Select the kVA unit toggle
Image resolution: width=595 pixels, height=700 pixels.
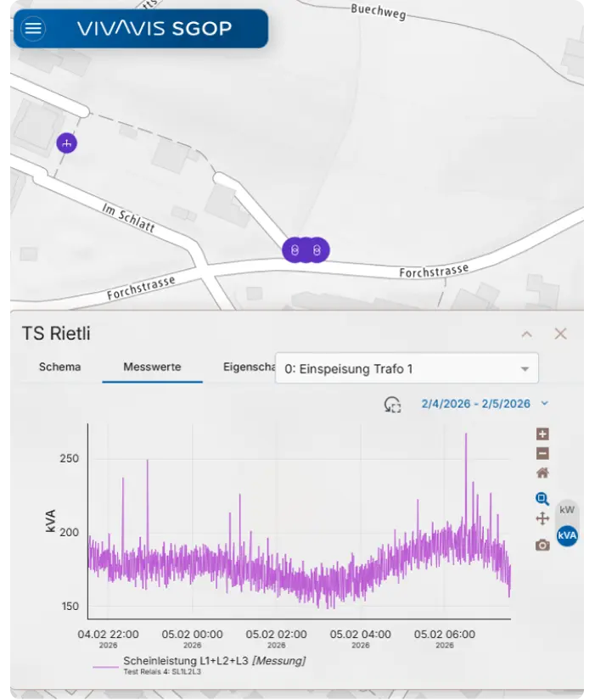[x=567, y=535]
